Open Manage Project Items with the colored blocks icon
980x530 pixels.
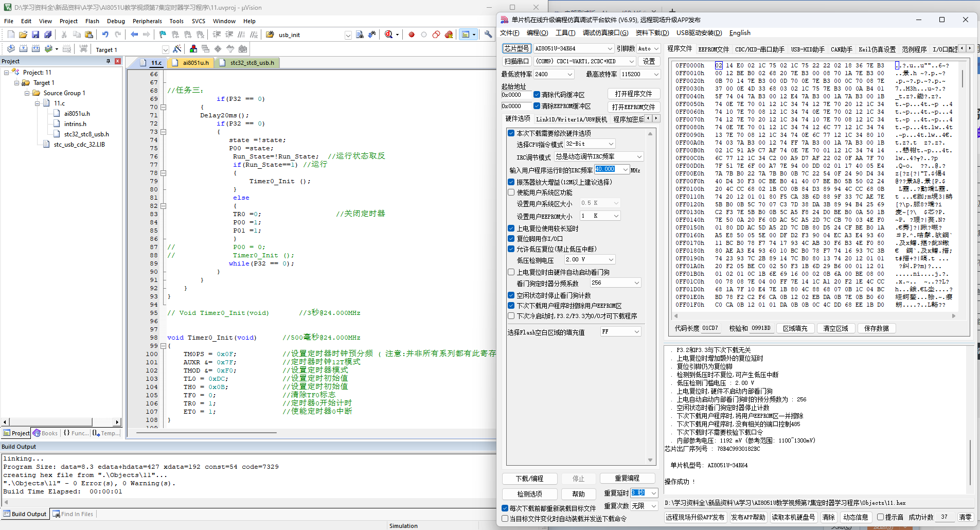(x=193, y=49)
